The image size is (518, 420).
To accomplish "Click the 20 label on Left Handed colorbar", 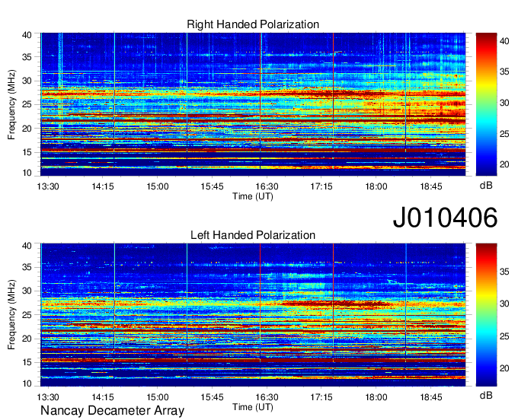I will (x=504, y=368).
